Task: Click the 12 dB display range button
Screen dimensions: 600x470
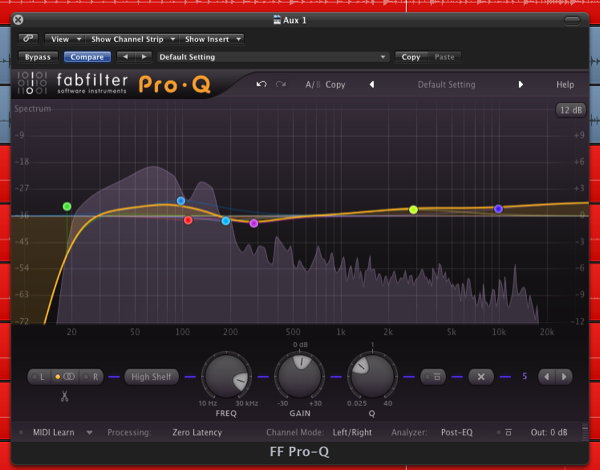Action: click(570, 108)
